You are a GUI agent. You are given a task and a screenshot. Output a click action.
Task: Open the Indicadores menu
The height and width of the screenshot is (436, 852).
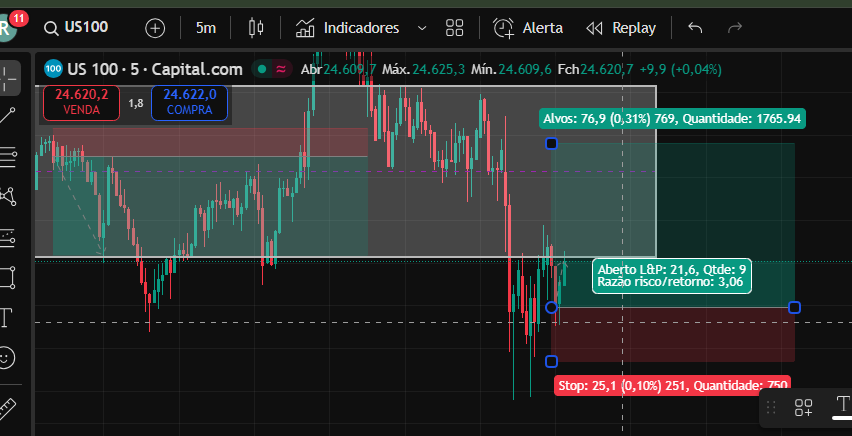pos(348,28)
